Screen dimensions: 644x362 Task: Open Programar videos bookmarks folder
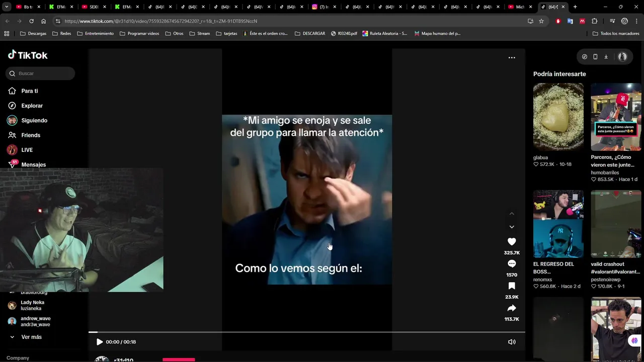pos(139,34)
